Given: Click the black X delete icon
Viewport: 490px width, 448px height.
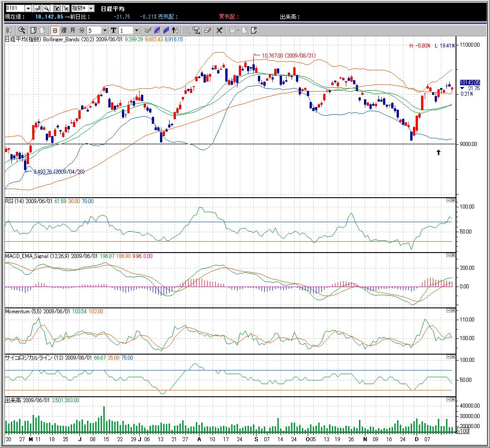Looking at the screenshot, I should (x=219, y=30).
